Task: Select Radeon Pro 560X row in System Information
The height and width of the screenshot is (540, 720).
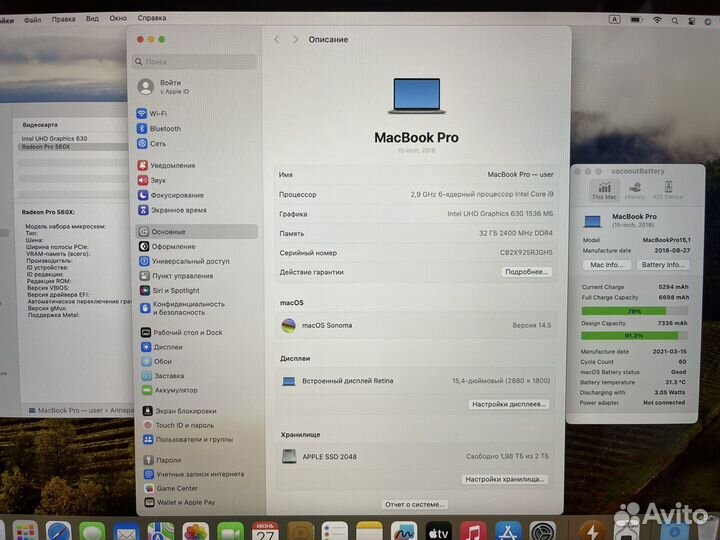Action: [x=73, y=147]
